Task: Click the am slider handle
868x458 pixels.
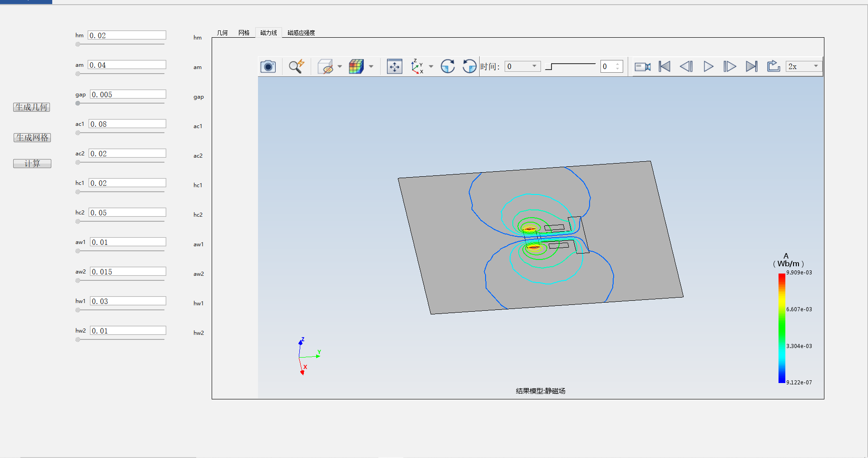Action: tap(78, 74)
